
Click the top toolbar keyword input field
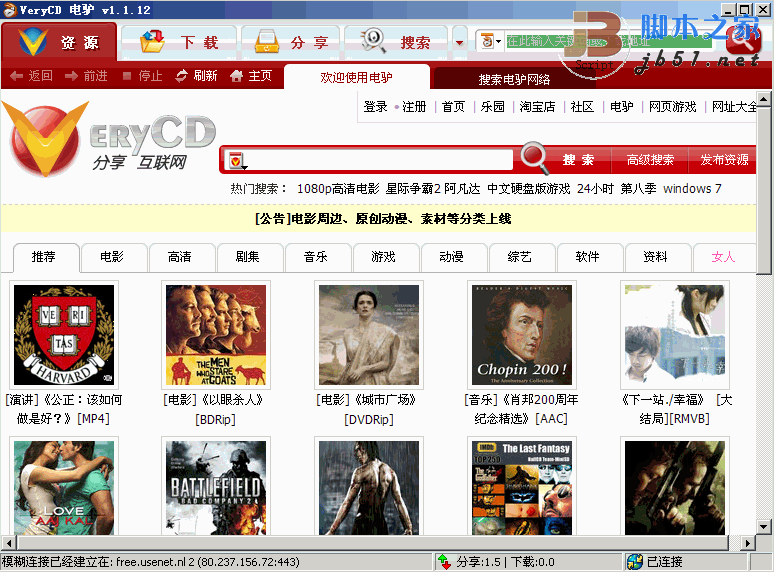pos(607,41)
